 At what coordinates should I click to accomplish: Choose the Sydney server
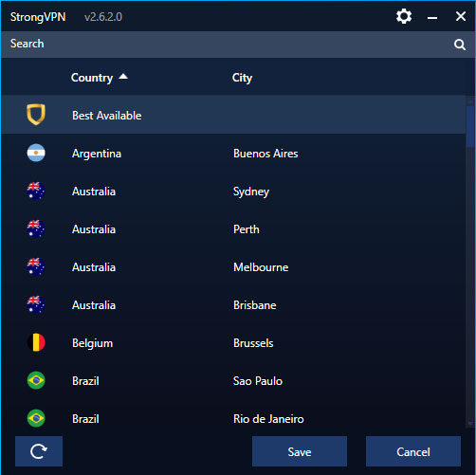point(251,192)
